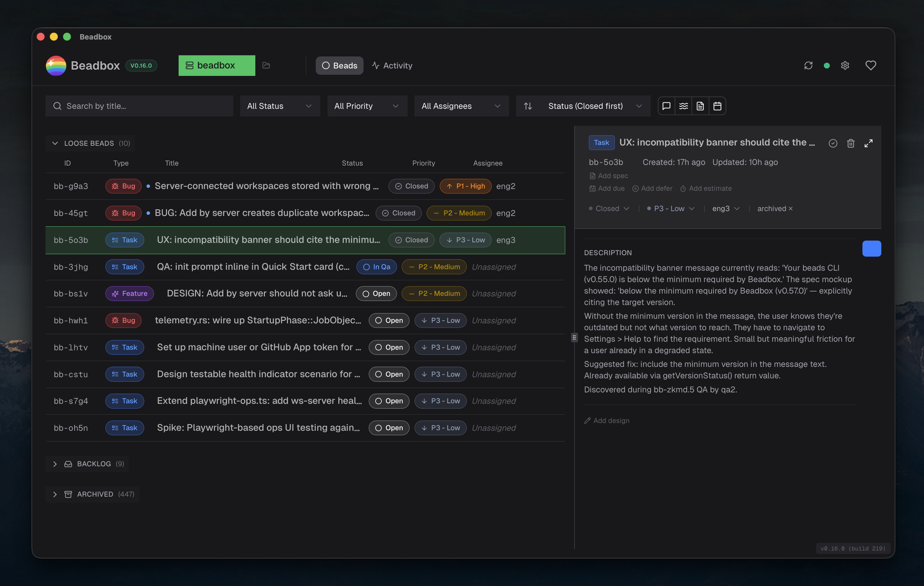The image size is (924, 586).
Task: Open the comments panel icon
Action: click(x=666, y=106)
